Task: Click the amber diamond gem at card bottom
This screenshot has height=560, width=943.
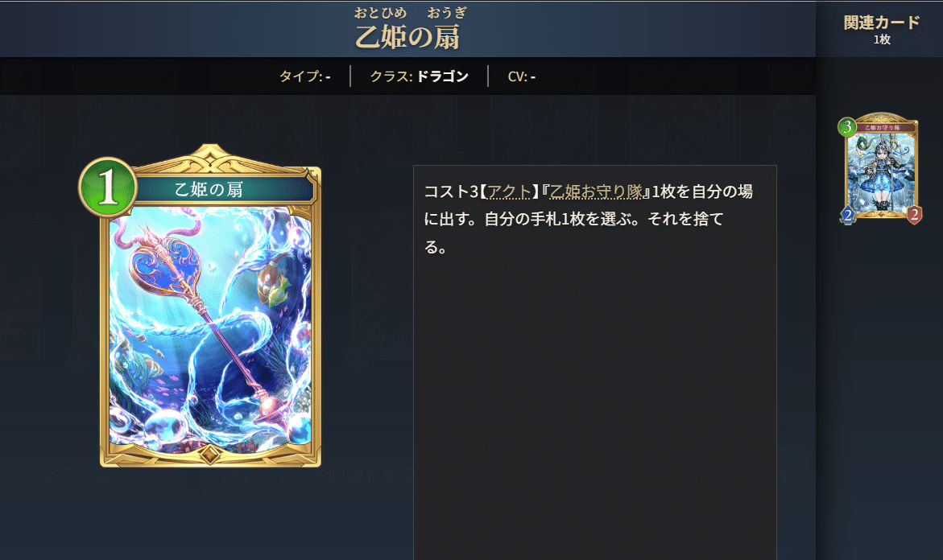Action: pyautogui.click(x=209, y=455)
